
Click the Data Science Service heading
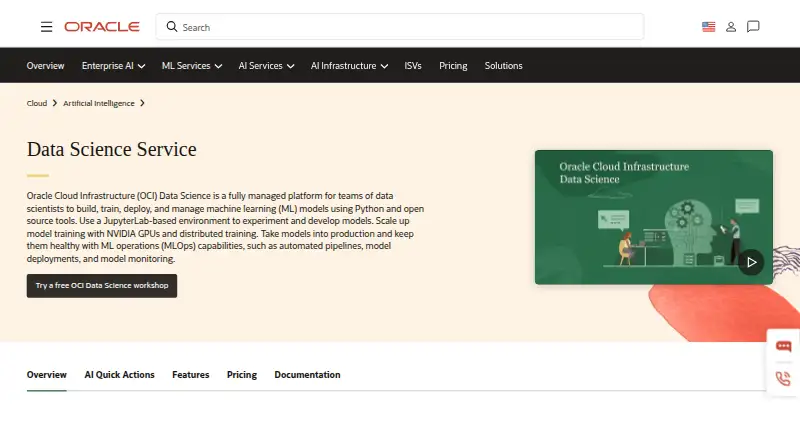(x=112, y=150)
